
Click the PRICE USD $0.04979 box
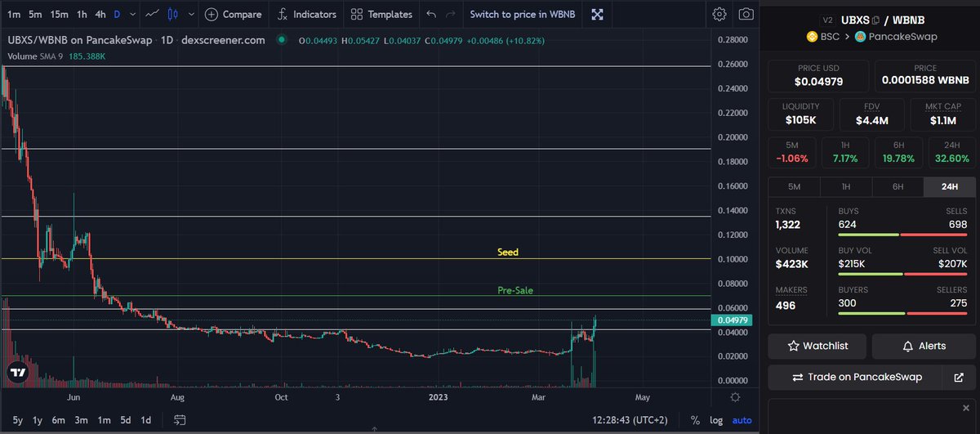coord(818,74)
